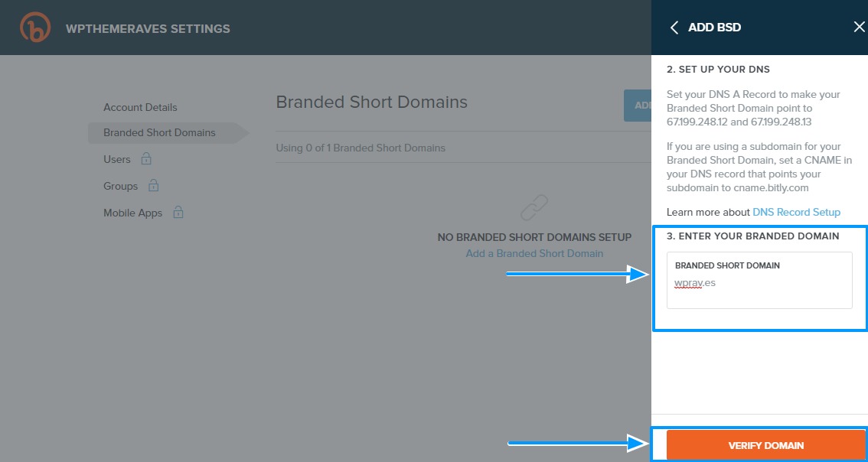868x462 pixels.
Task: Click the '3. Enter Your Branded Domain' heading
Action: (x=753, y=236)
